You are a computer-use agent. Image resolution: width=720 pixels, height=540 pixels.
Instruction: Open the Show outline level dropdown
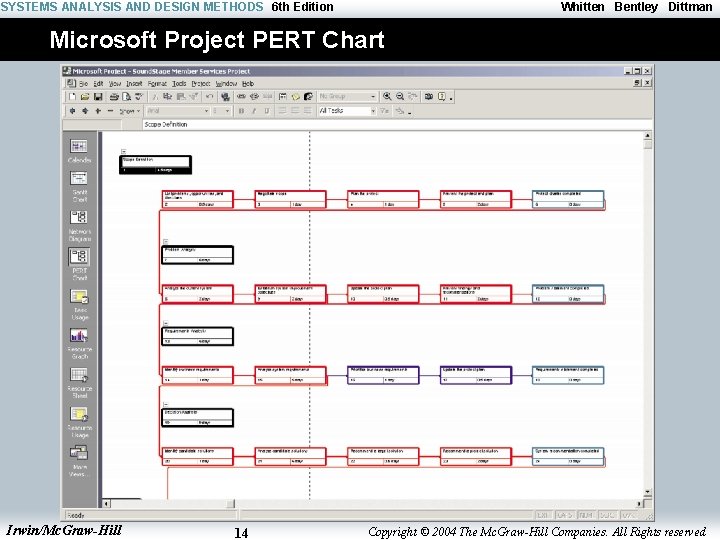pyautogui.click(x=131, y=111)
